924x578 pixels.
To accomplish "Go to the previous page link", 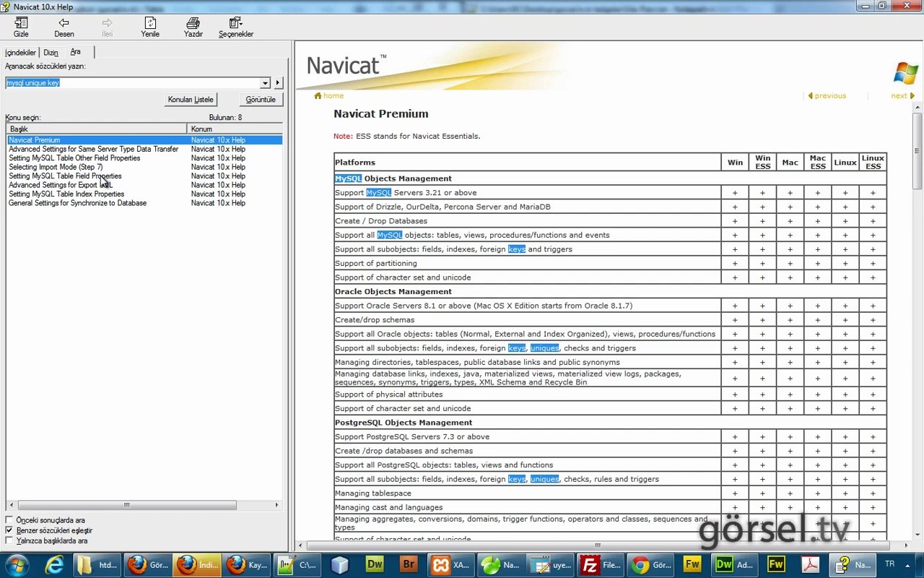I will (830, 95).
